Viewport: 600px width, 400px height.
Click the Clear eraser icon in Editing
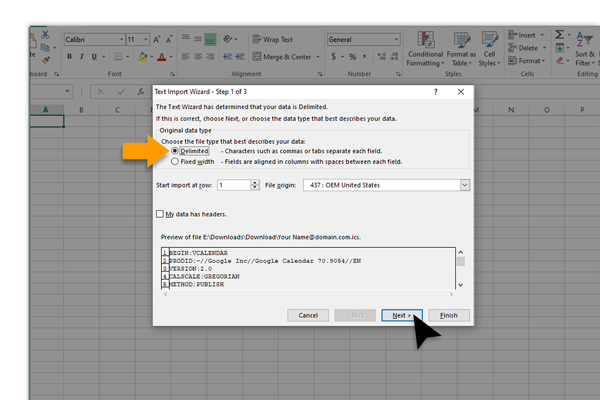click(x=560, y=60)
